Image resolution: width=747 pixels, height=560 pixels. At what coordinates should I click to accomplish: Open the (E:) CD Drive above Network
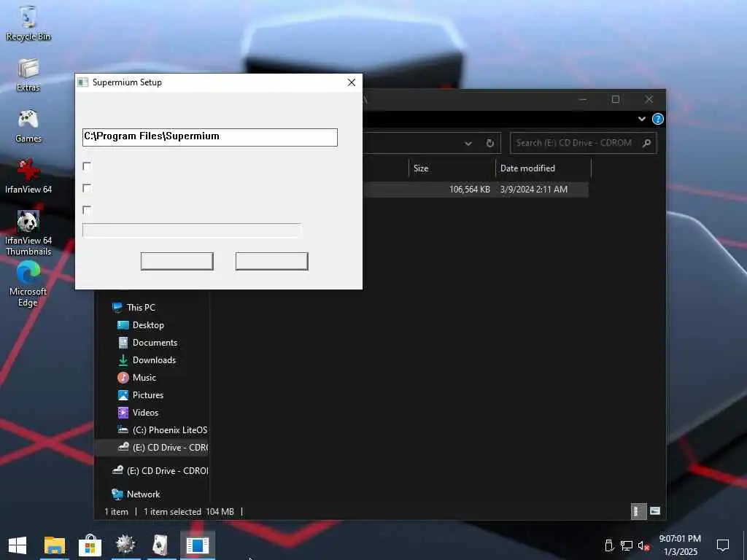[x=160, y=471]
